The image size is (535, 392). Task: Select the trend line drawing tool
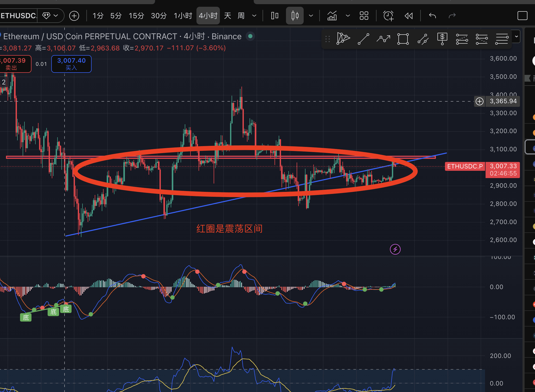[x=363, y=39]
